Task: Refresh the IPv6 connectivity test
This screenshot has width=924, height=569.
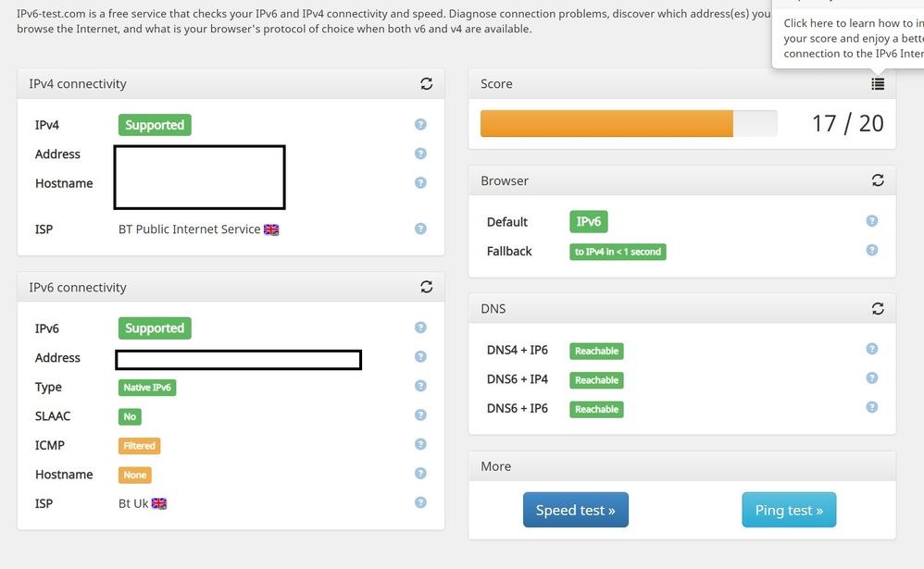Action: (426, 287)
